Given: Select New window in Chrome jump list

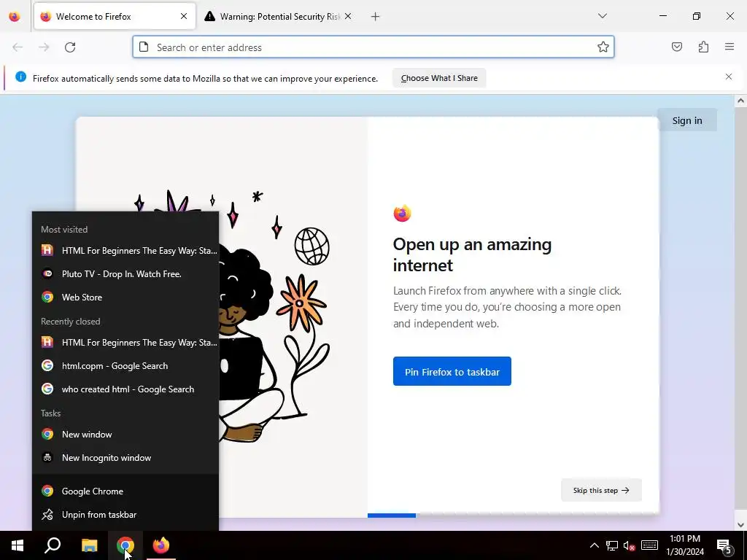Looking at the screenshot, I should pyautogui.click(x=125, y=435).
